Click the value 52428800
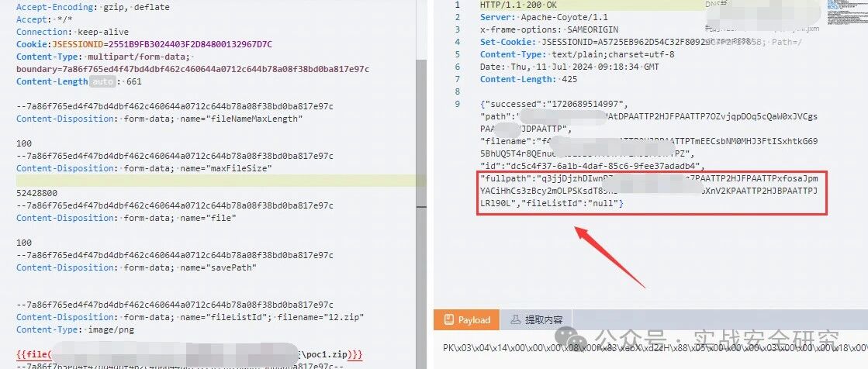Screen dimensions: 868x369 pos(36,193)
